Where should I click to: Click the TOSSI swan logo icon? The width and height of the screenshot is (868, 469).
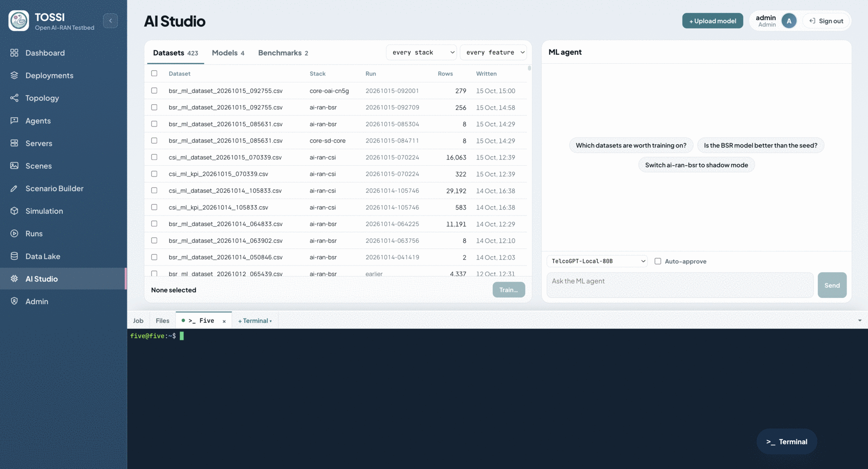click(x=19, y=21)
